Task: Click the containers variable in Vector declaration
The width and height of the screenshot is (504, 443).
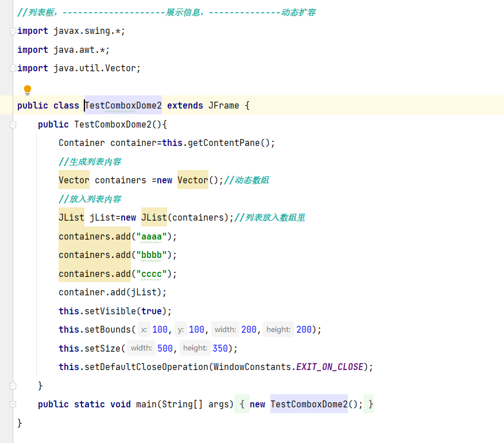Action: (x=120, y=180)
